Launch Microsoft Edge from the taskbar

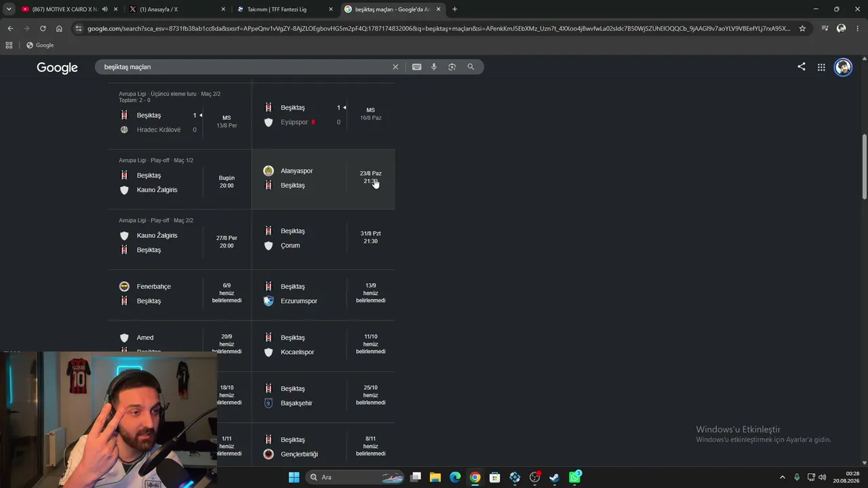[455, 477]
